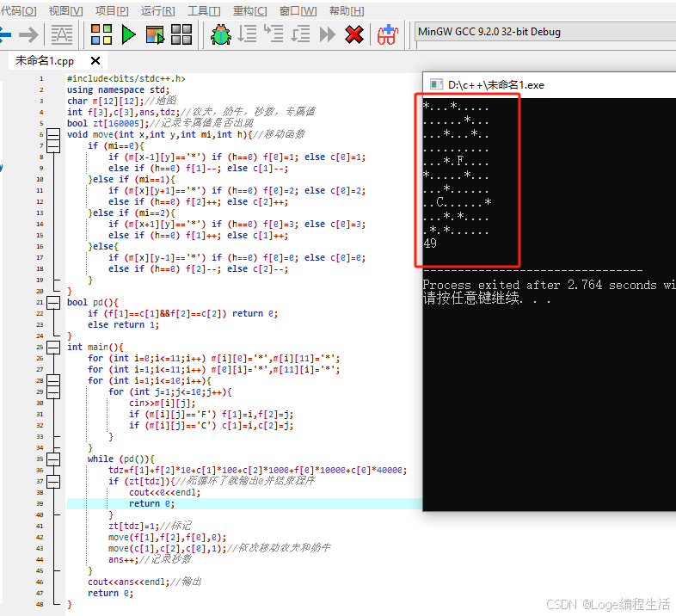Viewport: 676px width, 616px height.
Task: Click the debug step out icon
Action: (x=300, y=34)
